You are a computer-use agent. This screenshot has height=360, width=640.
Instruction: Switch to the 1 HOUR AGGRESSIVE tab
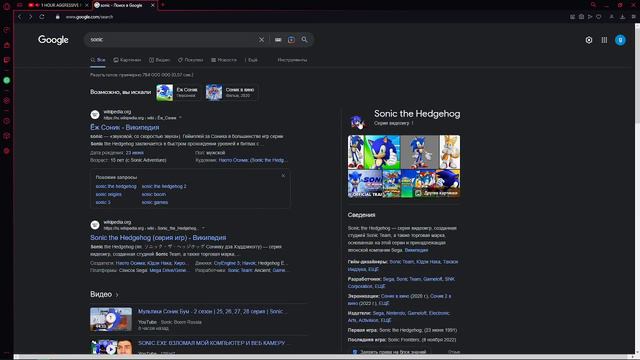(x=57, y=5)
